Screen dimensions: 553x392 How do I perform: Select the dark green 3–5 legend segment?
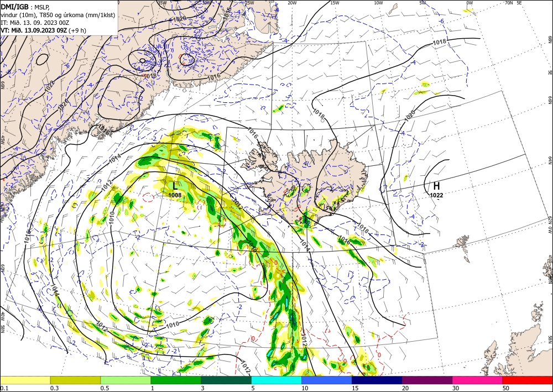click(x=226, y=380)
